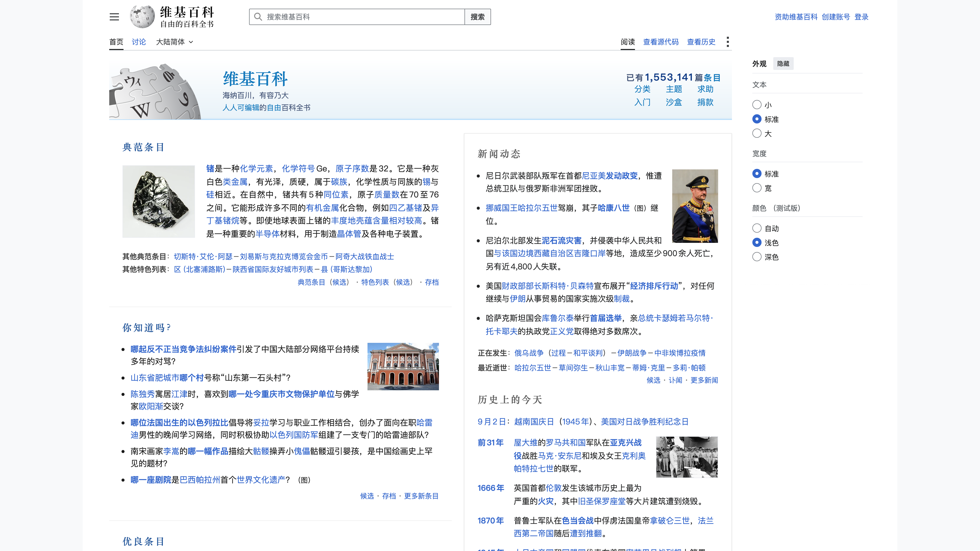Click the 创建账号 link
The width and height of the screenshot is (980, 551).
click(836, 17)
